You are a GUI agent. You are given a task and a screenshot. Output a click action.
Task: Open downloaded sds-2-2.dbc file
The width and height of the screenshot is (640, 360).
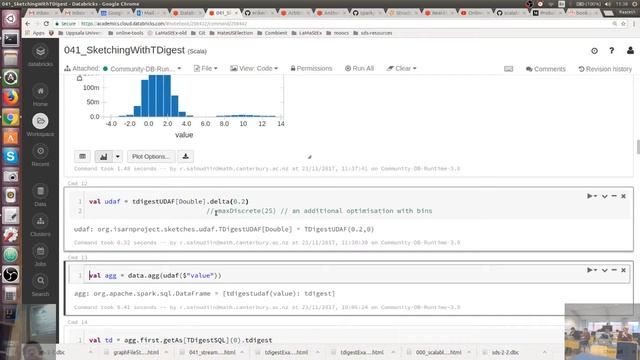tap(505, 352)
